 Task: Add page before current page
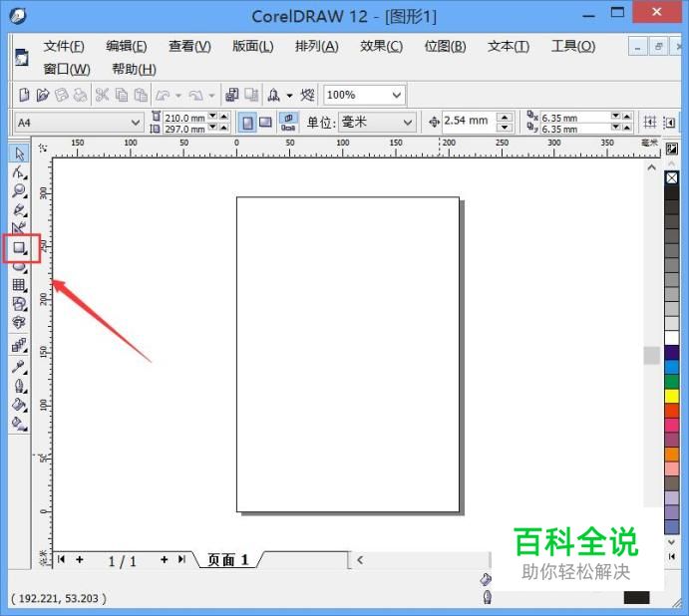click(x=80, y=559)
